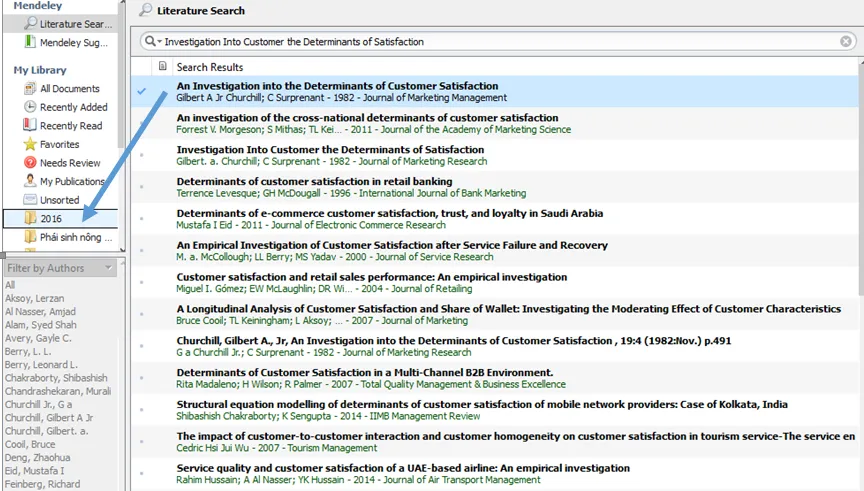Screen dimensions: 864x491
Task: Click the blue checkmark on first result
Action: pyautogui.click(x=142, y=91)
